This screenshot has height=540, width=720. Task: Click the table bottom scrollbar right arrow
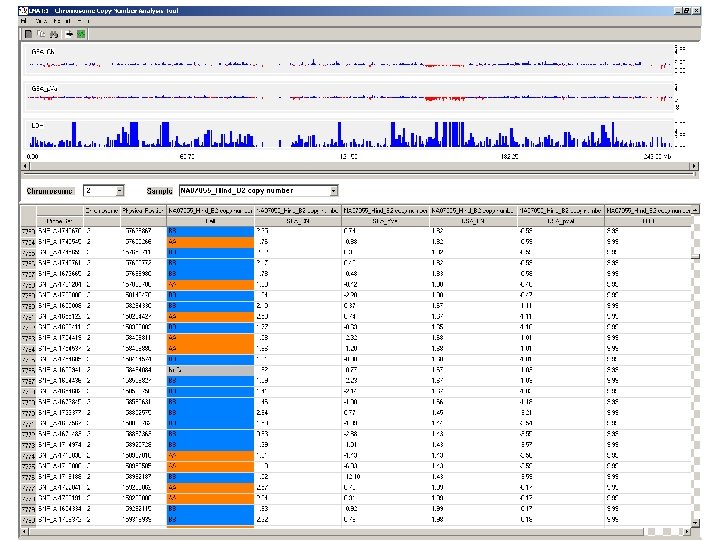pyautogui.click(x=687, y=532)
